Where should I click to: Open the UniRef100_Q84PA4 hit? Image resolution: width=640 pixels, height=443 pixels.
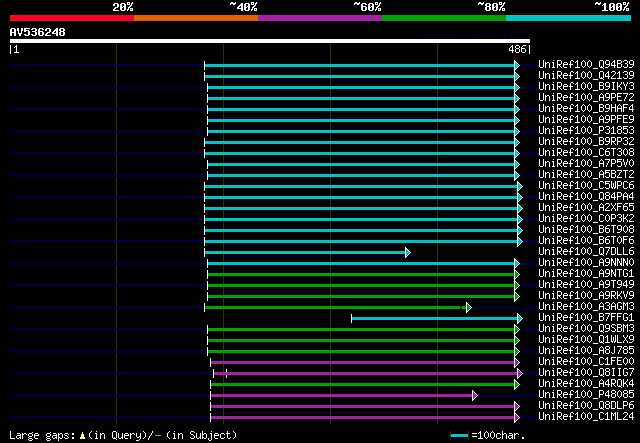(x=586, y=196)
